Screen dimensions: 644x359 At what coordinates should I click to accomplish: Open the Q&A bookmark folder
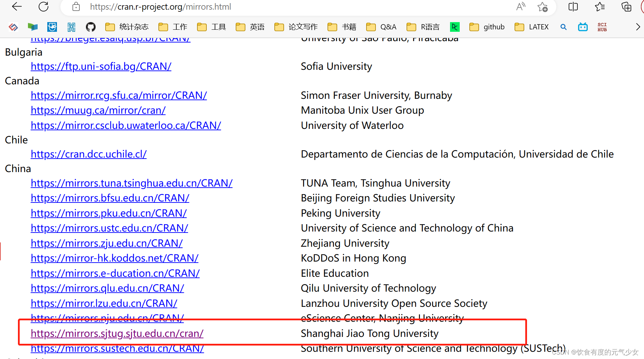(x=381, y=27)
